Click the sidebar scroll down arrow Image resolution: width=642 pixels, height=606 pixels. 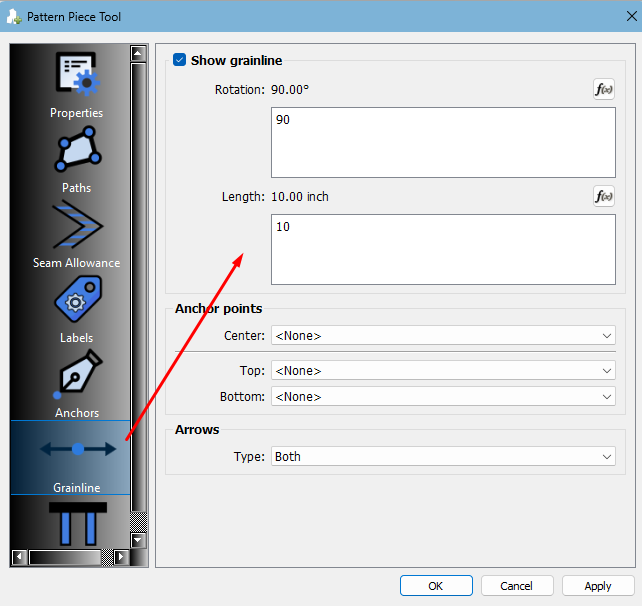tap(139, 540)
